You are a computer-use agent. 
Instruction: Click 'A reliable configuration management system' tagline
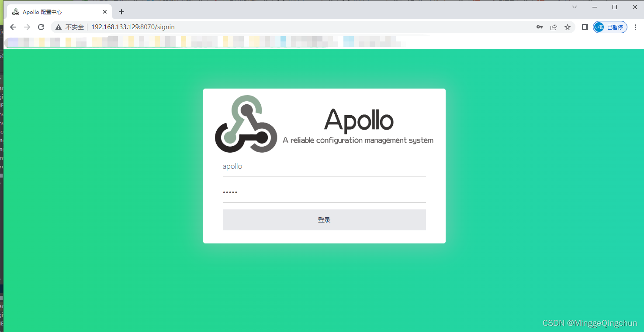[358, 140]
